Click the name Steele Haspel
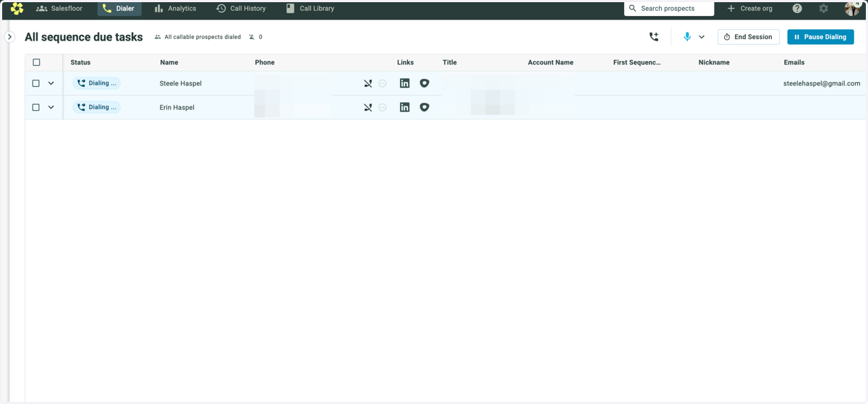This screenshot has width=868, height=404. (x=181, y=83)
